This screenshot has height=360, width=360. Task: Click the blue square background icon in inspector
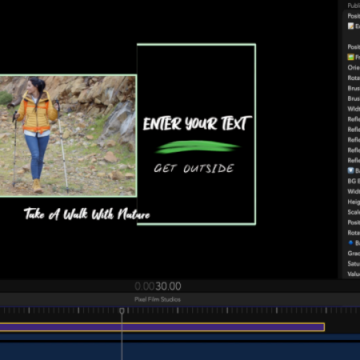tap(351, 171)
